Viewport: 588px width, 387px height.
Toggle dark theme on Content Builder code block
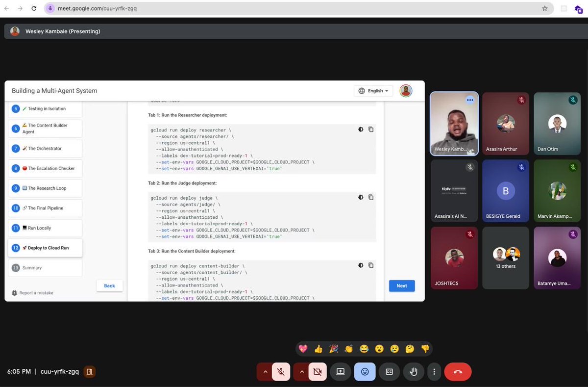361,265
